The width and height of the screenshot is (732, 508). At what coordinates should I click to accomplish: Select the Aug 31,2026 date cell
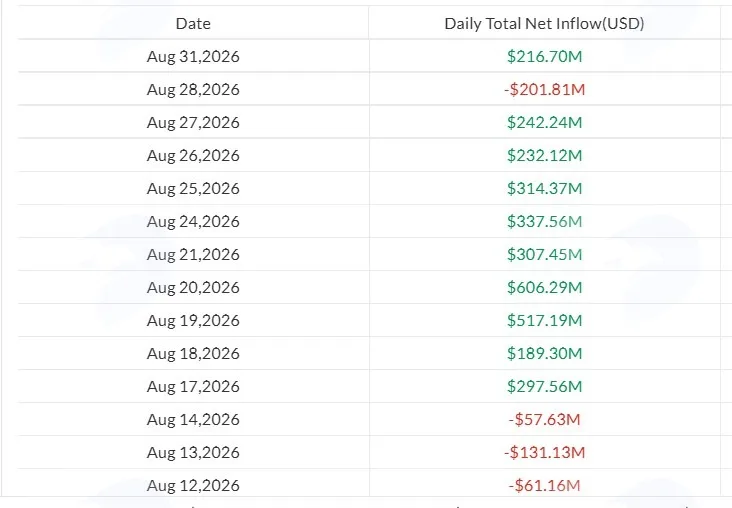pyautogui.click(x=193, y=56)
